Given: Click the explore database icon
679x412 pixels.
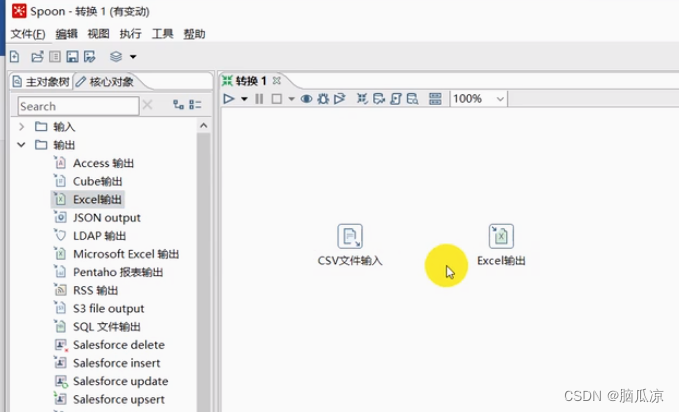Looking at the screenshot, I should 412,99.
